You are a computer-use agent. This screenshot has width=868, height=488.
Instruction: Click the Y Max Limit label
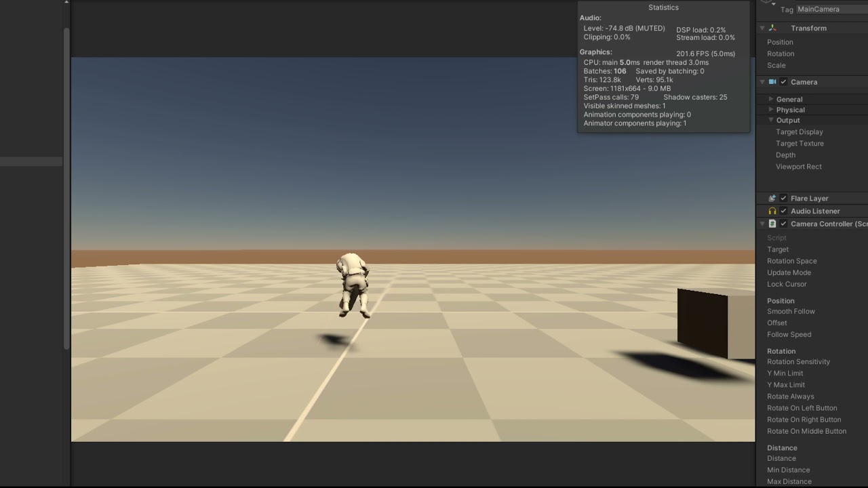(786, 385)
